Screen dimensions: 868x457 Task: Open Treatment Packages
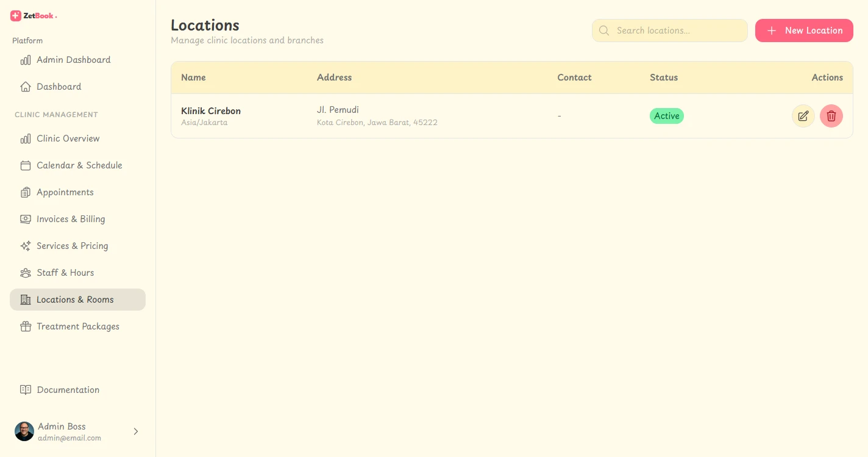77,326
